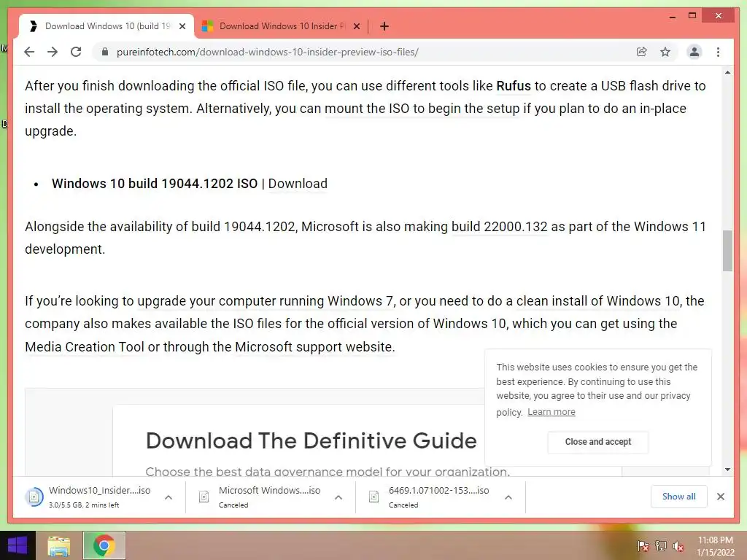Reload the current page
This screenshot has height=560, width=747.
click(x=76, y=52)
